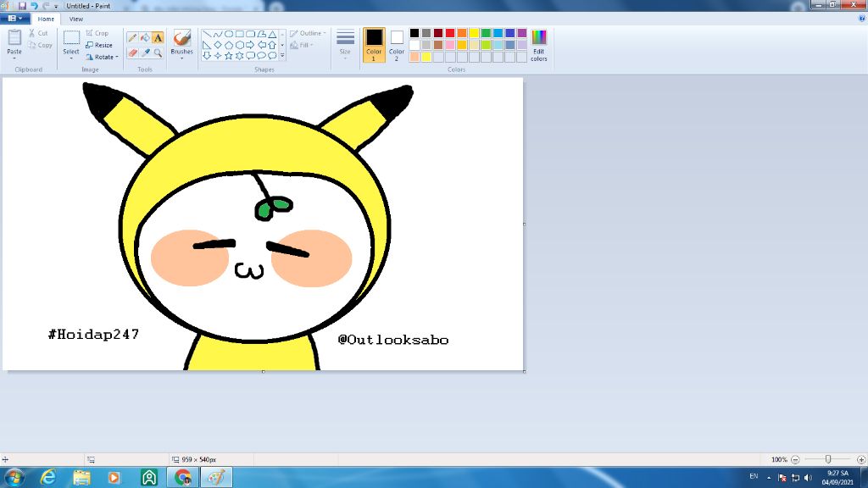Image resolution: width=868 pixels, height=488 pixels.
Task: Expand the Shapes gallery more arrow
Action: coord(282,55)
